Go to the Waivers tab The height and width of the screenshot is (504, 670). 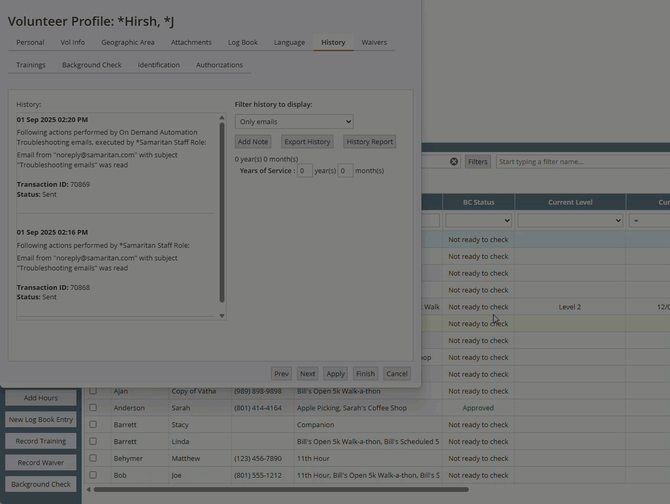point(374,43)
